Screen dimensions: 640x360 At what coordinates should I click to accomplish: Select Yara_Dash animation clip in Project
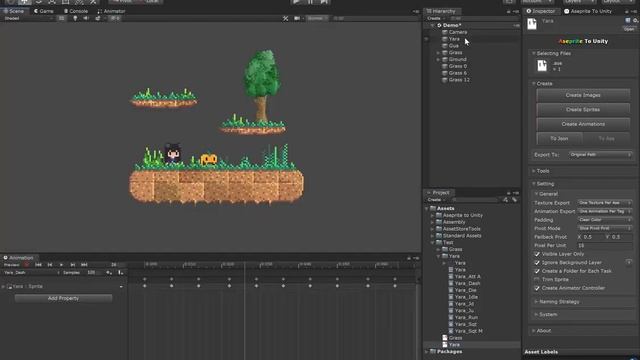tap(467, 283)
